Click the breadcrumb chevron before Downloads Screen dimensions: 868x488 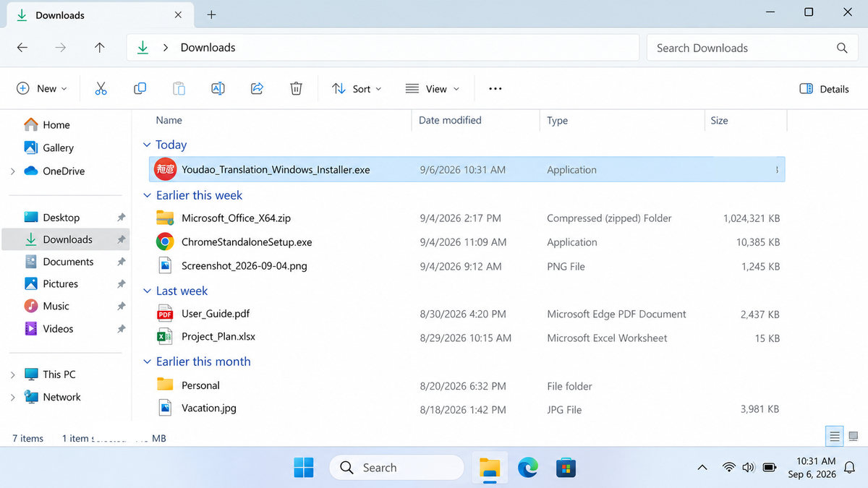click(166, 48)
